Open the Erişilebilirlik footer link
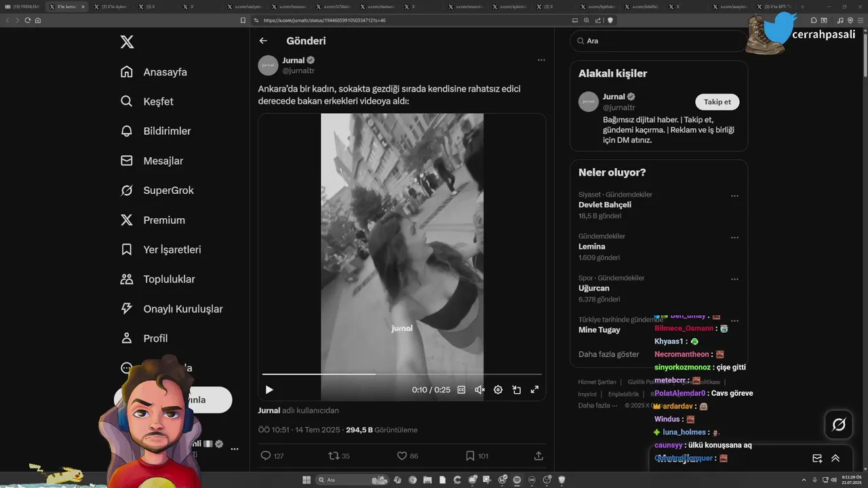 tap(624, 394)
